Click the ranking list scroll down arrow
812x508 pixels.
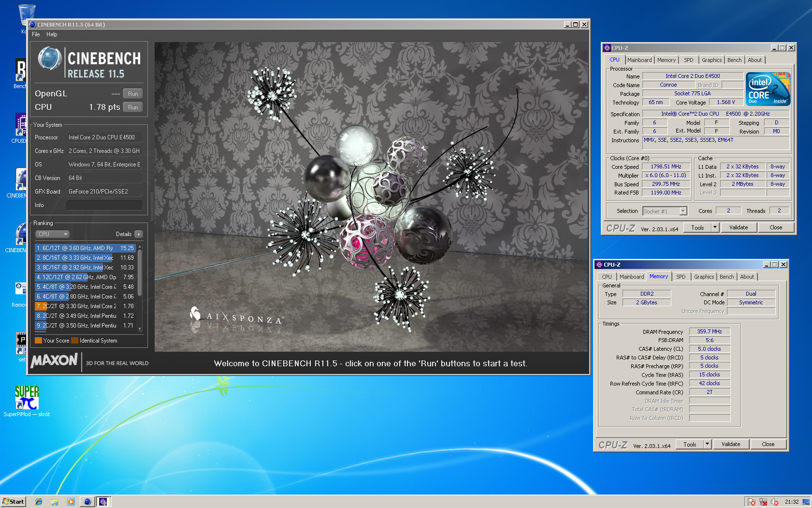[x=140, y=329]
